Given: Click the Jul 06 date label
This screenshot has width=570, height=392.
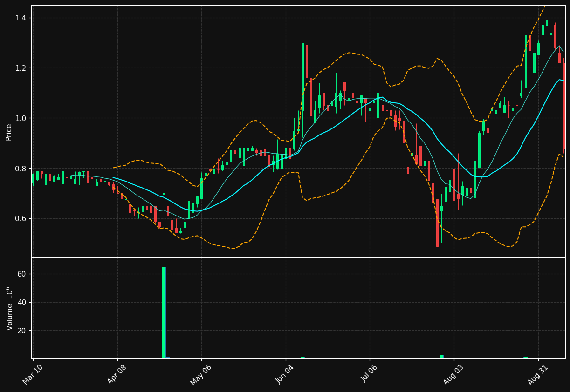Looking at the screenshot, I should tap(369, 373).
